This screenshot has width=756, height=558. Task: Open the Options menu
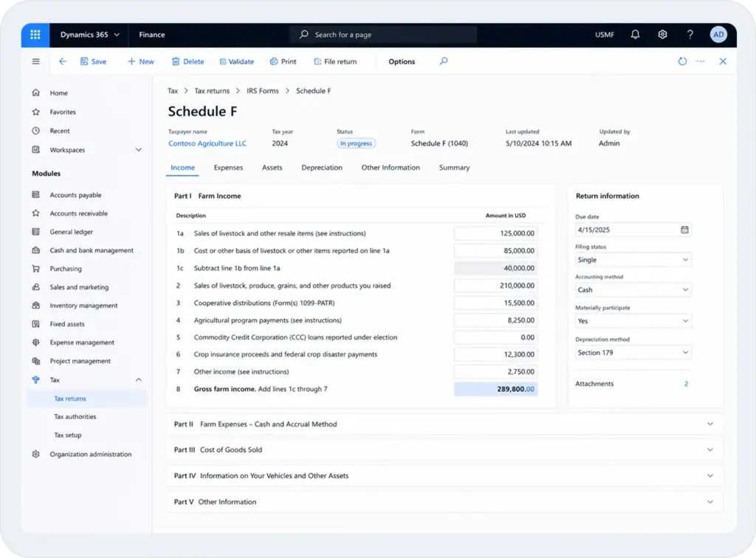(402, 62)
